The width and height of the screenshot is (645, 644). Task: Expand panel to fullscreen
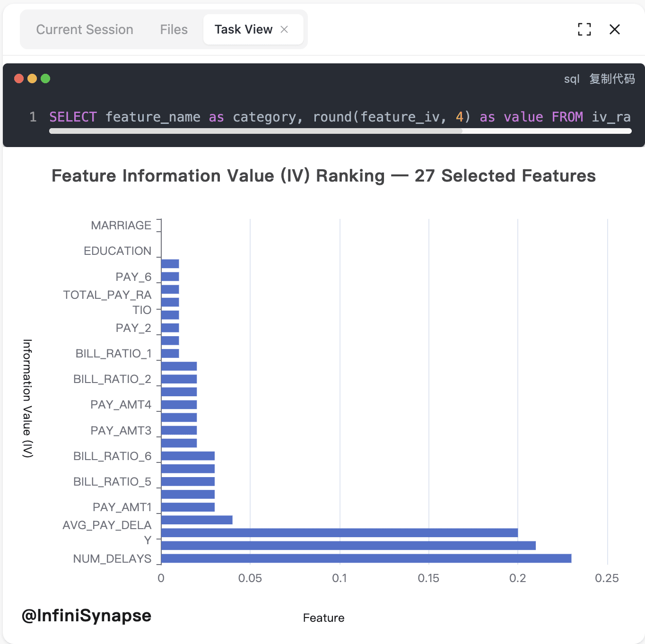(584, 29)
